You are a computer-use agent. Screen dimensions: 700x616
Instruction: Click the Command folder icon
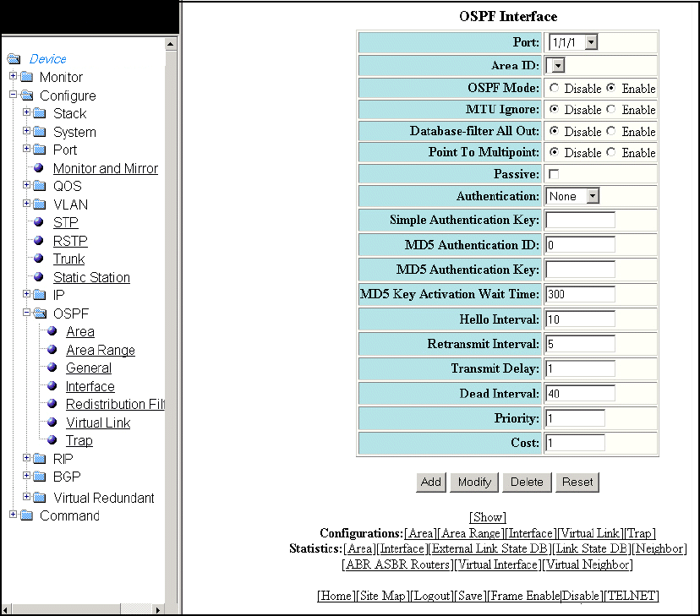point(27,515)
